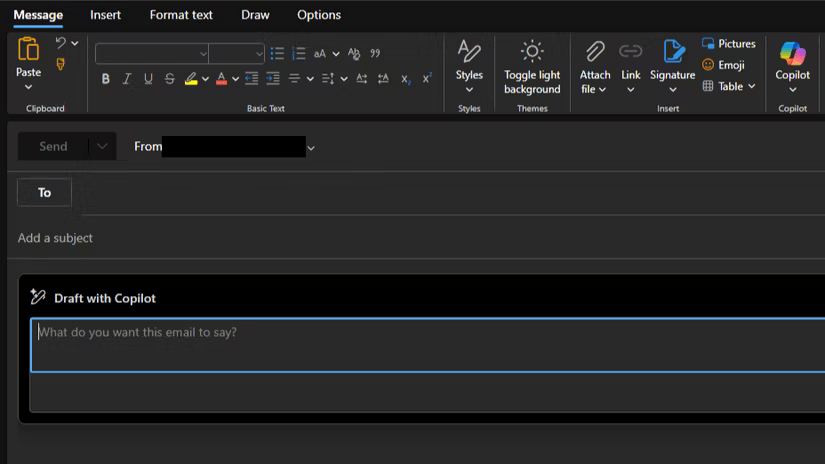Viewport: 825px width, 464px height.
Task: Select the Format Painter icon
Action: click(x=61, y=64)
